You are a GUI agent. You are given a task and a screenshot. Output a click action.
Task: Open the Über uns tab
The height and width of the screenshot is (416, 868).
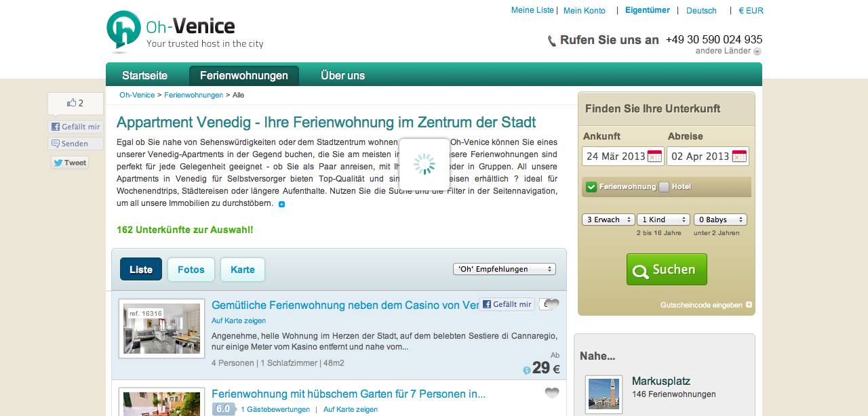342,75
